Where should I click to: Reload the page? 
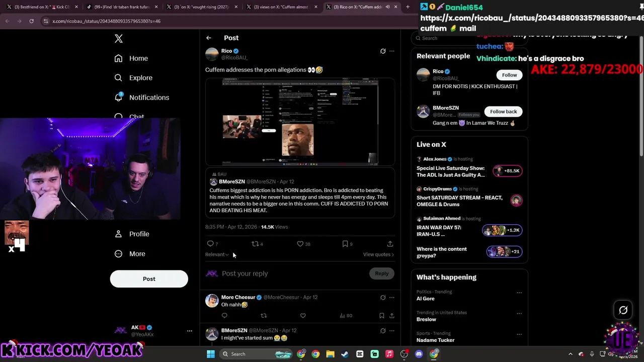[31, 21]
